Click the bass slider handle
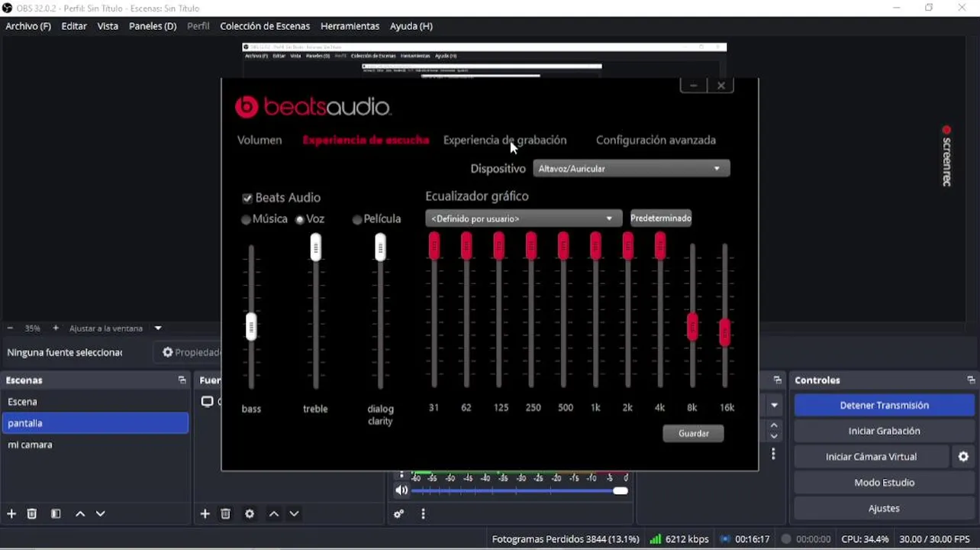 251,327
